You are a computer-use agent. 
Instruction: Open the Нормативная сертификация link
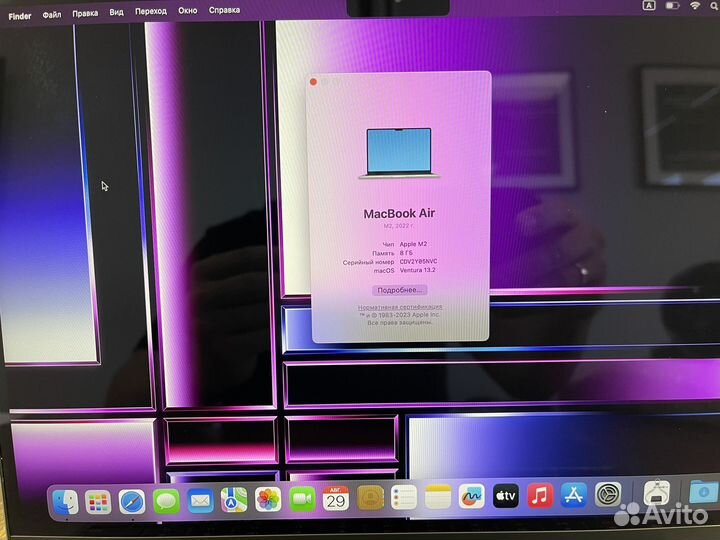click(x=400, y=307)
